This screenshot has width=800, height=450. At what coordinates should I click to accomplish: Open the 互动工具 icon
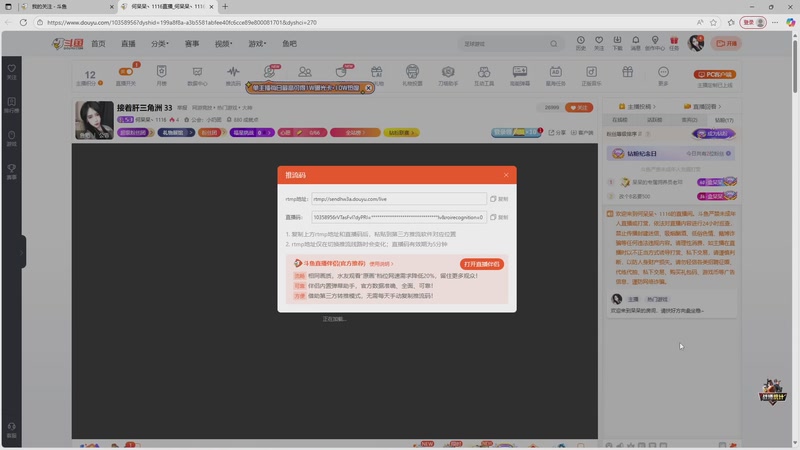(x=484, y=76)
